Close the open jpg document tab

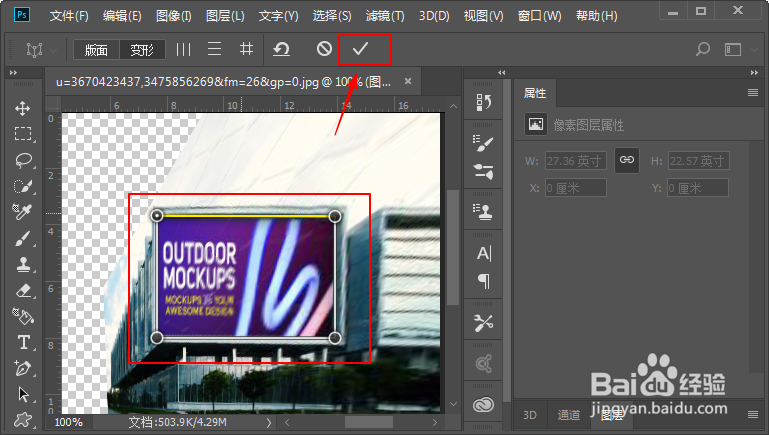tap(408, 81)
